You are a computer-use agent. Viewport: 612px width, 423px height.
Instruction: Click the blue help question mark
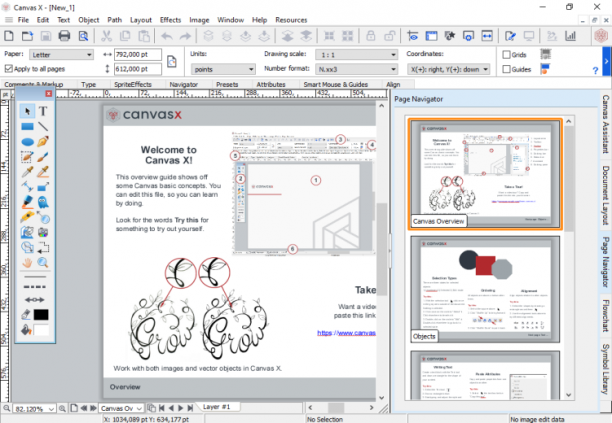(x=595, y=71)
